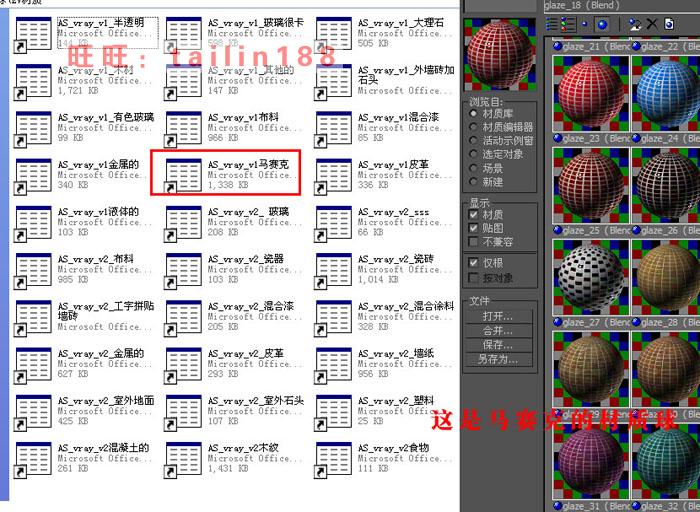
Task: Select the red glaze_21 sphere thumbnail
Action: [x=591, y=93]
